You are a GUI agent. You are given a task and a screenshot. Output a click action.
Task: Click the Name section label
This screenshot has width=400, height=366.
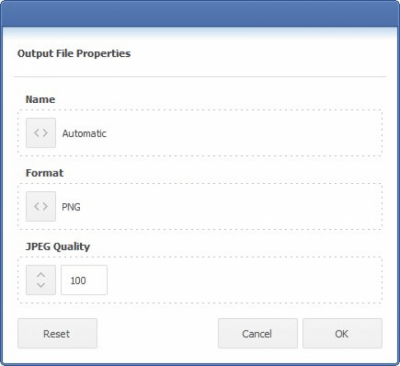[x=40, y=99]
